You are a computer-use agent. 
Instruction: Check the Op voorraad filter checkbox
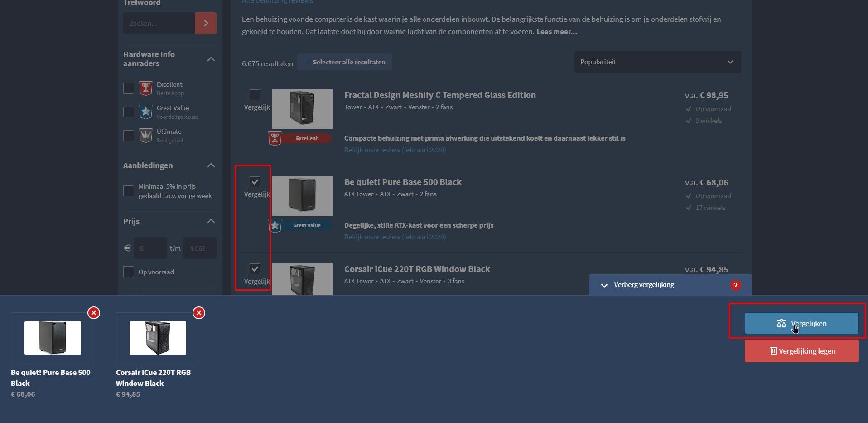click(x=129, y=272)
